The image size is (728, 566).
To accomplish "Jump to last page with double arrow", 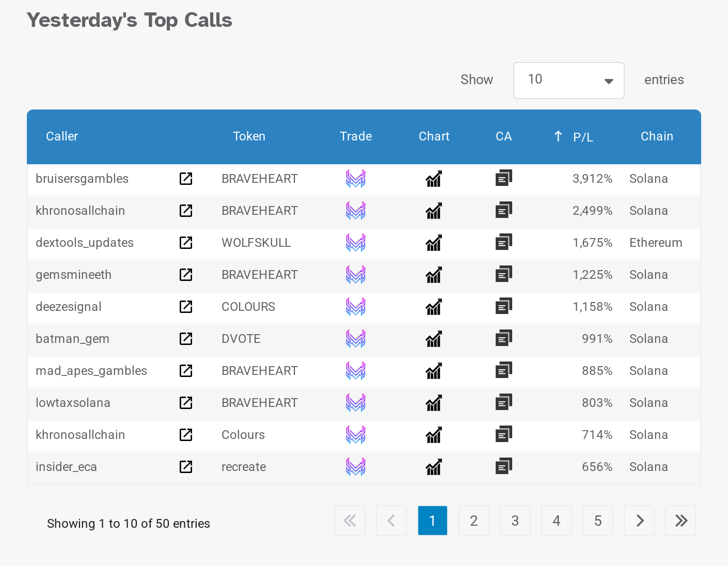I will tap(680, 521).
